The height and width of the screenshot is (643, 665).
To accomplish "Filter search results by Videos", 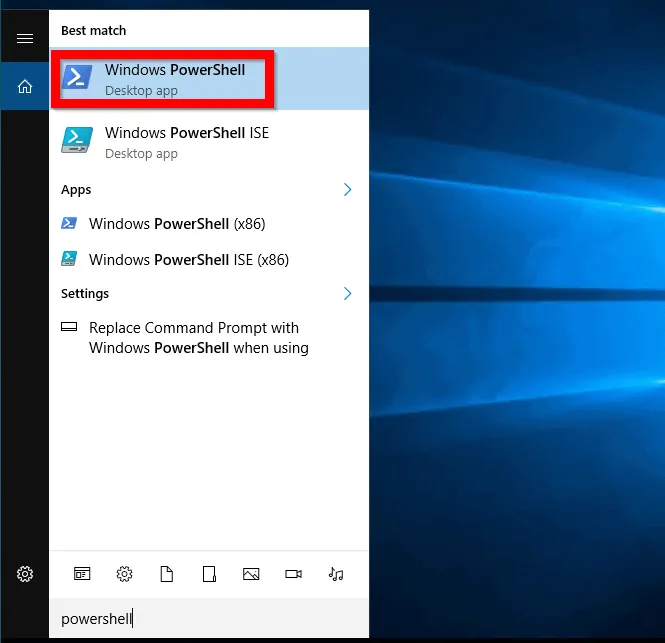I will (x=293, y=574).
